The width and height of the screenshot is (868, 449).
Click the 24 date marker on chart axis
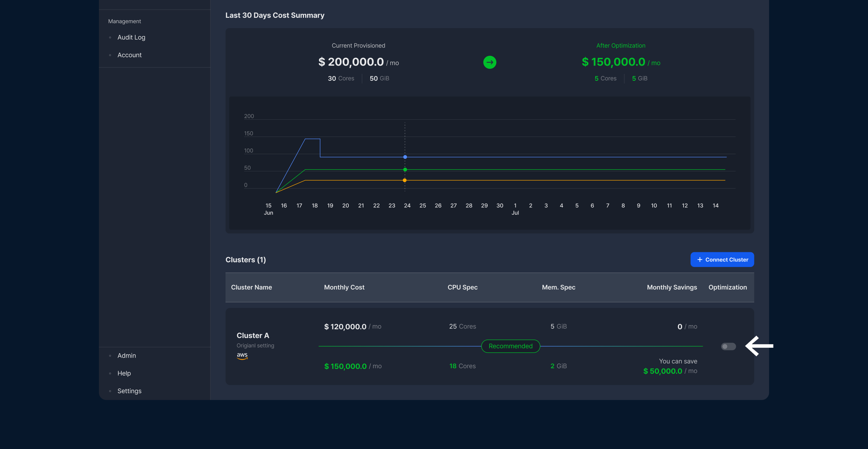tap(407, 206)
